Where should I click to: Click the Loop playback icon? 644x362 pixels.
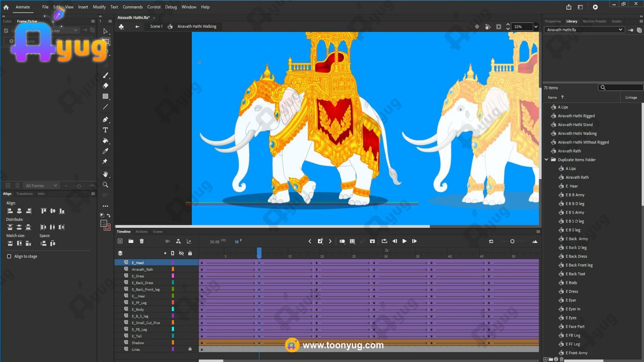point(384,241)
